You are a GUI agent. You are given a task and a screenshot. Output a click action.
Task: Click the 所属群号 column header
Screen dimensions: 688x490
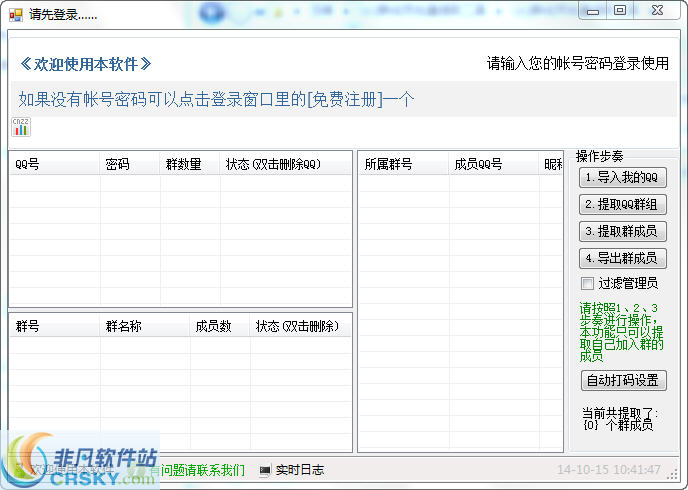pyautogui.click(x=404, y=164)
